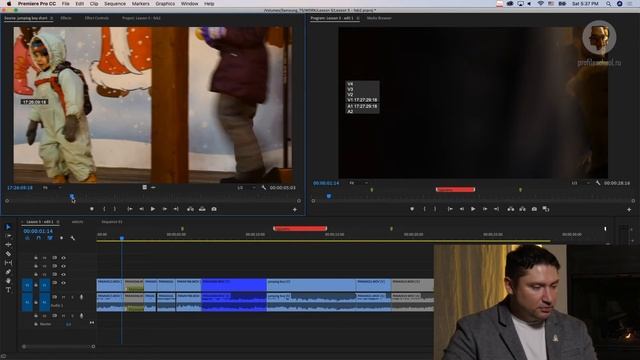Open Program monitor settings wrench

(x=598, y=183)
